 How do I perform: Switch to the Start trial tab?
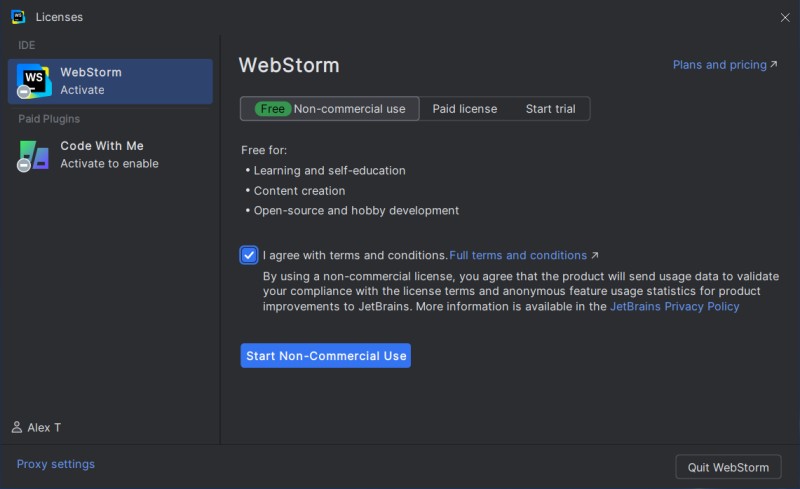[550, 109]
